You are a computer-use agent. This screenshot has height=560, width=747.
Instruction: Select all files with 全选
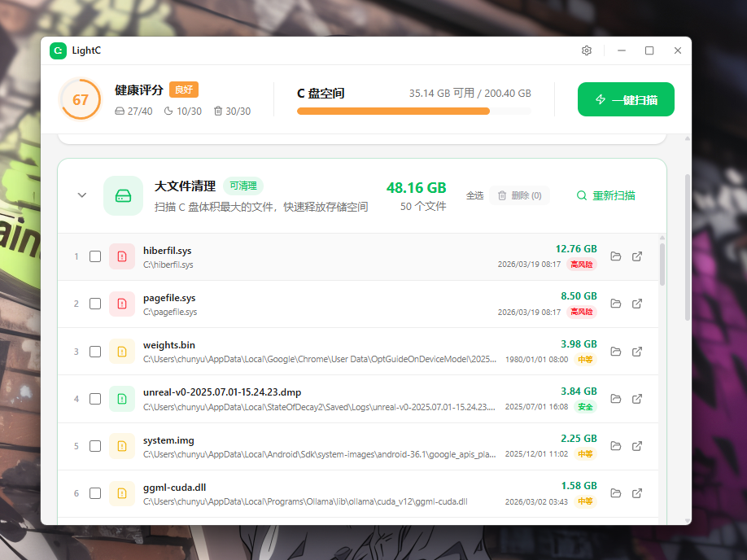tap(474, 195)
